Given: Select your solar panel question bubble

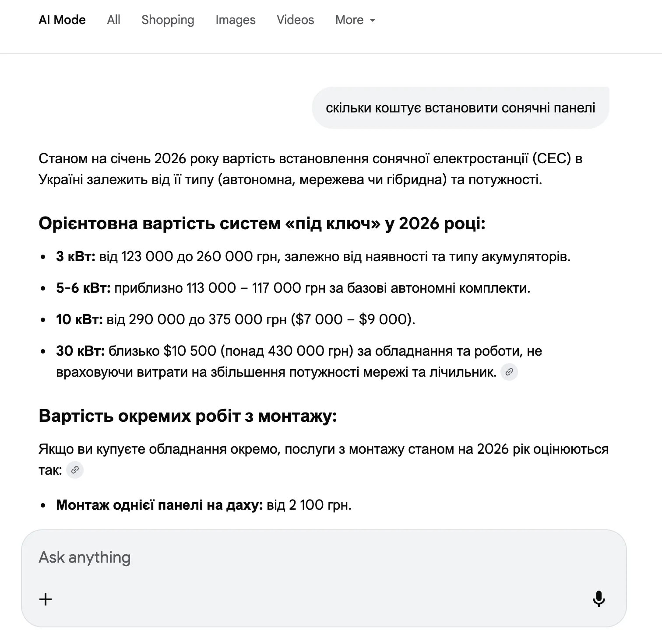Looking at the screenshot, I should pyautogui.click(x=461, y=108).
